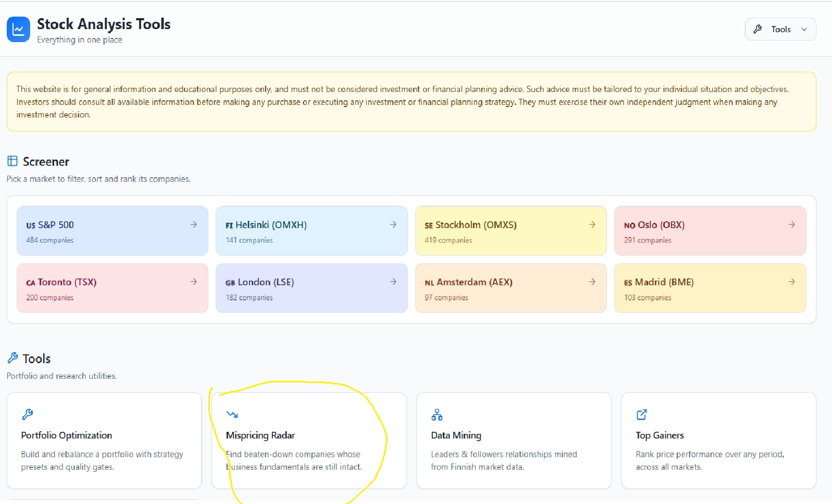Click the Screener section heading
Viewport: 832px width, 504px height.
pyautogui.click(x=46, y=162)
